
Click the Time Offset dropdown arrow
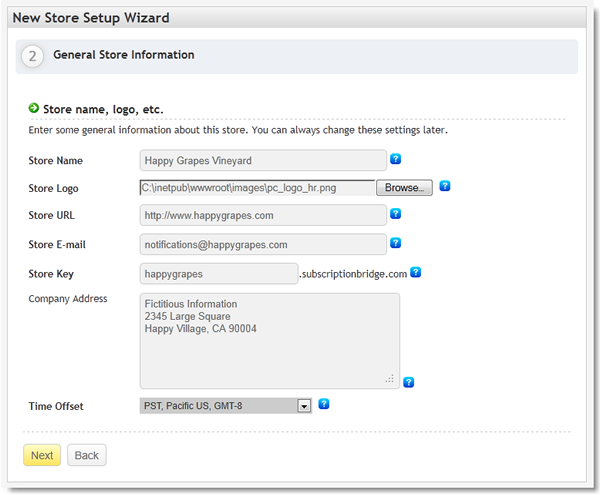[x=305, y=406]
